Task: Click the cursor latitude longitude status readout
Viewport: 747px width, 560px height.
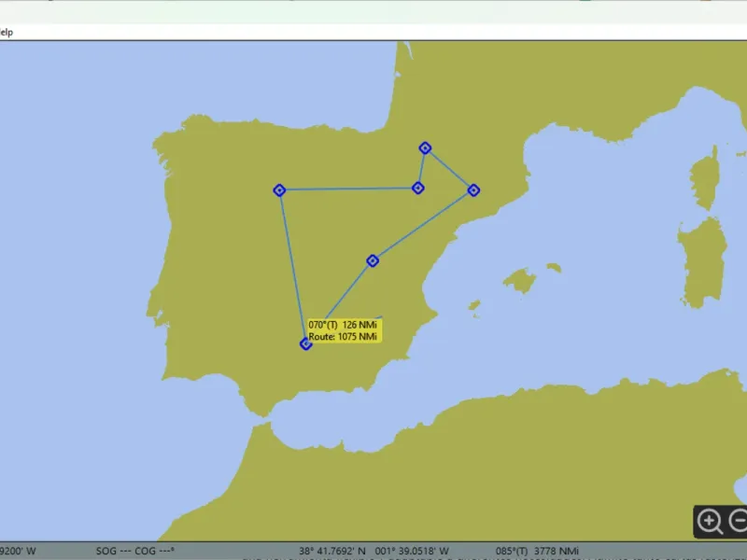Action: [x=374, y=551]
